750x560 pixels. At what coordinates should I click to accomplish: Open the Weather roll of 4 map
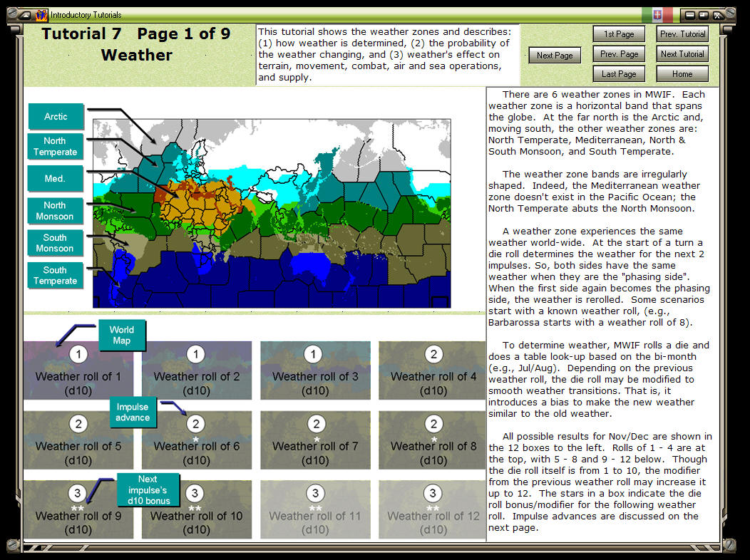pos(433,370)
